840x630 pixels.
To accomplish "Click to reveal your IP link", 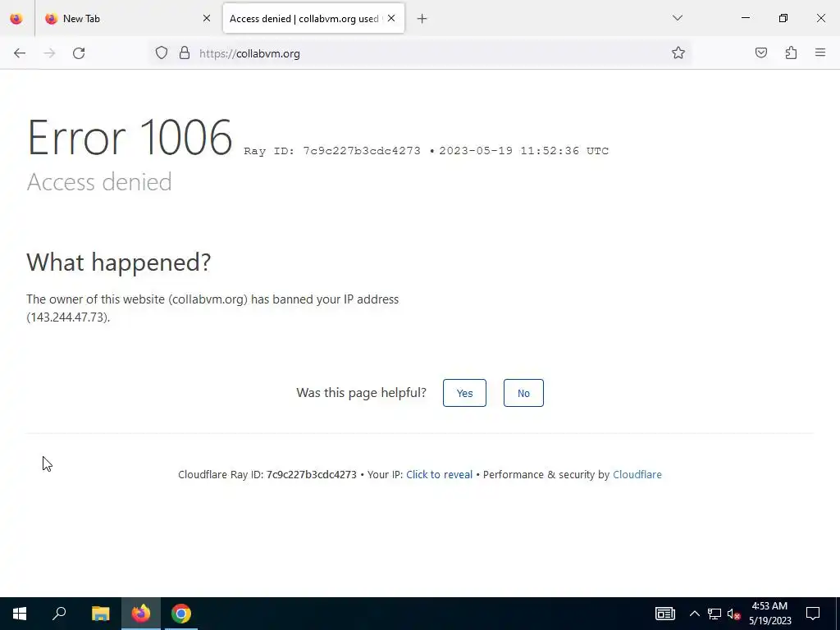I will 440,475.
